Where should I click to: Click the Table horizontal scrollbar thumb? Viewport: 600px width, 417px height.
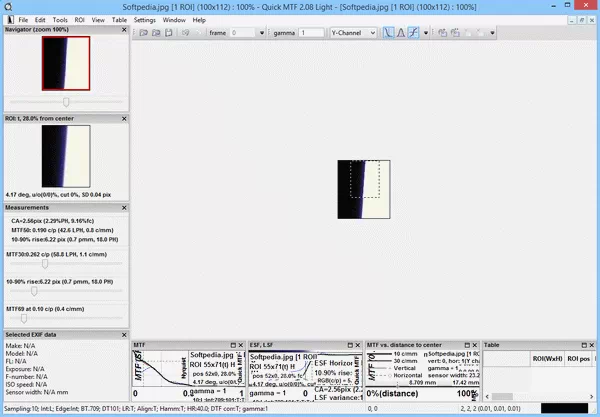(502, 397)
